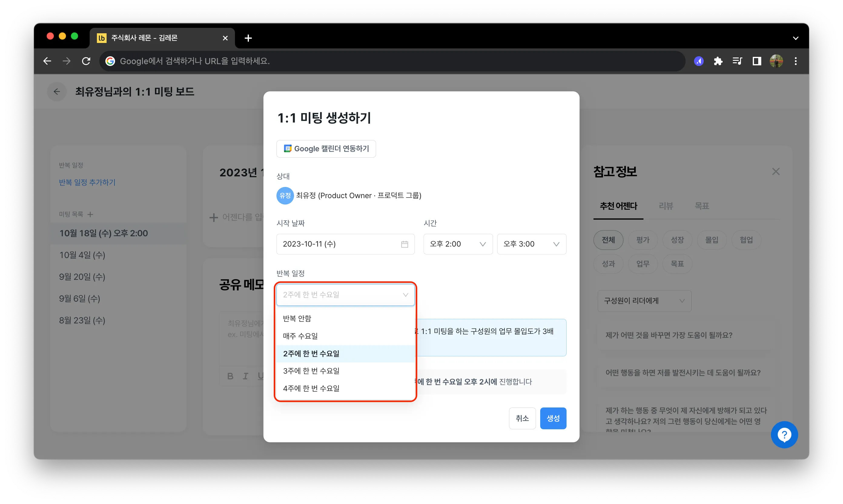Select the 몰입 filter chip
This screenshot has width=843, height=504.
pyautogui.click(x=712, y=240)
